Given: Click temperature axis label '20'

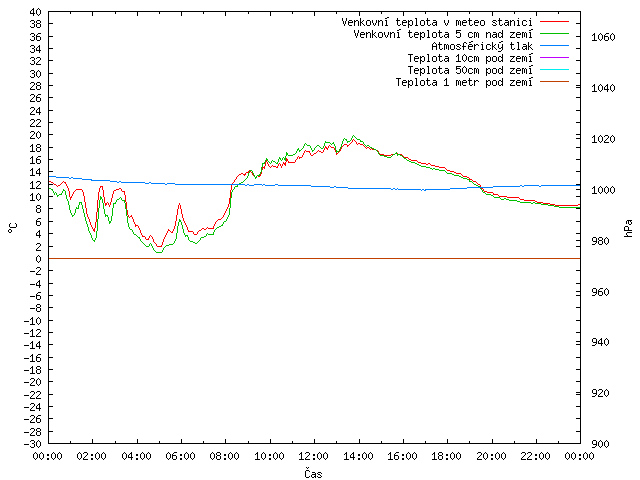Looking at the screenshot, I should pos(36,135).
